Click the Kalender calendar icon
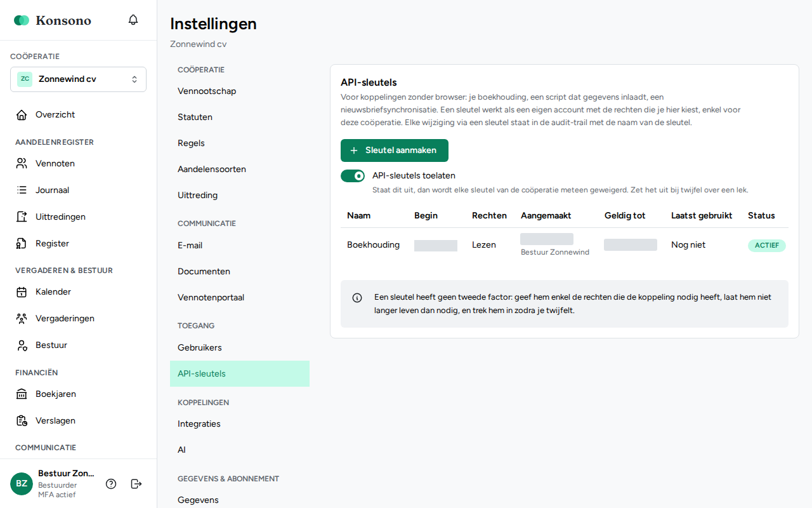Image resolution: width=812 pixels, height=508 pixels. [22, 292]
